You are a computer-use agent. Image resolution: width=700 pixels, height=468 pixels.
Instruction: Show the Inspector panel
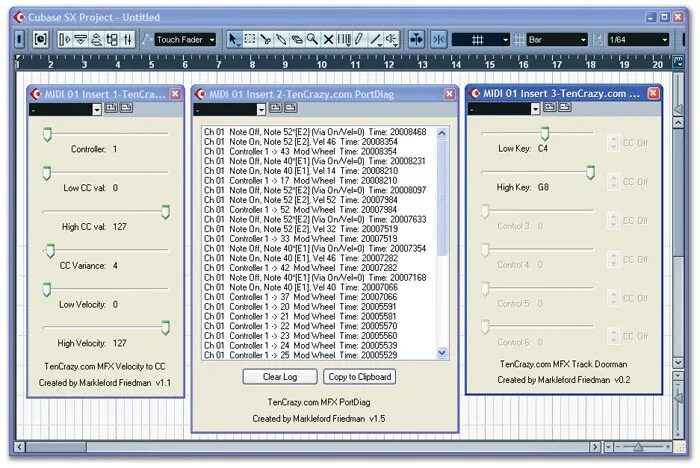coord(64,40)
